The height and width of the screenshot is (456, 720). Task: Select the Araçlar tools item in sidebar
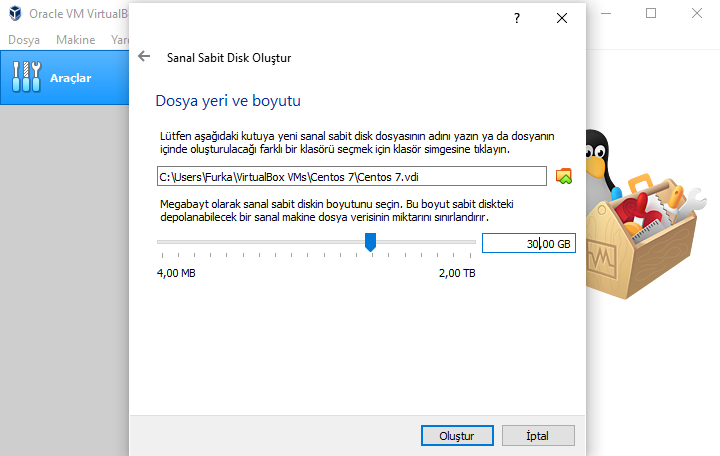point(65,78)
